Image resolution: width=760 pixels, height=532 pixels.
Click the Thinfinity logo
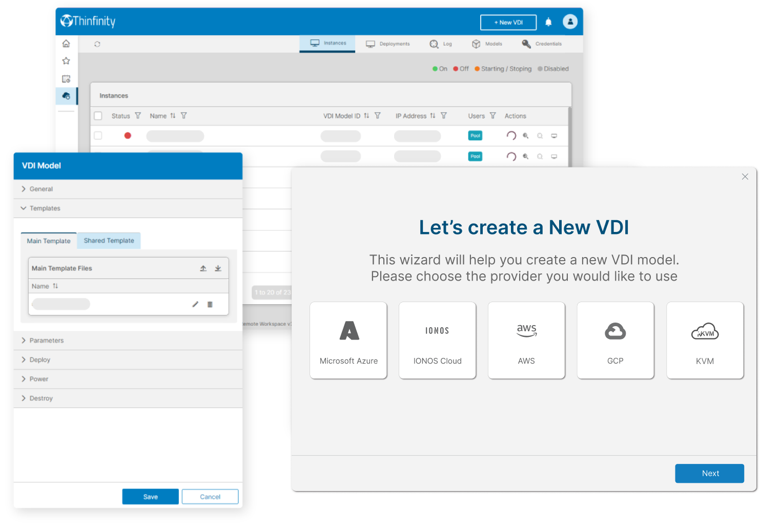pyautogui.click(x=88, y=21)
